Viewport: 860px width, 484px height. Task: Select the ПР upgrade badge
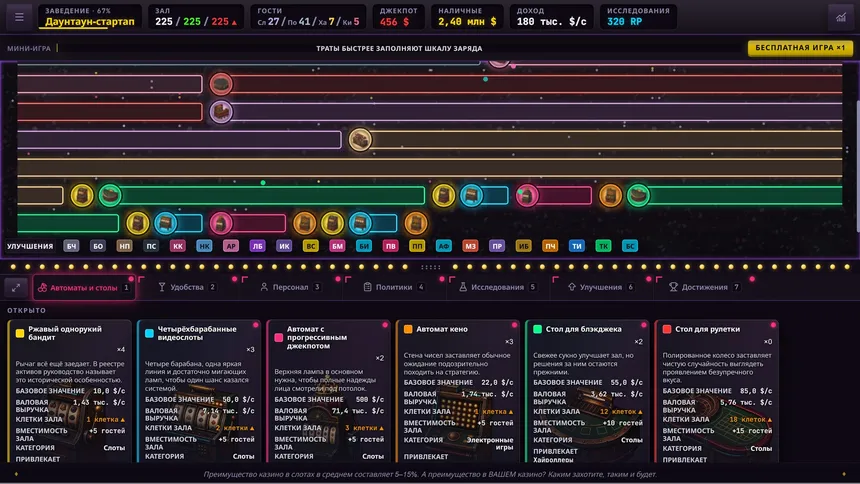497,246
